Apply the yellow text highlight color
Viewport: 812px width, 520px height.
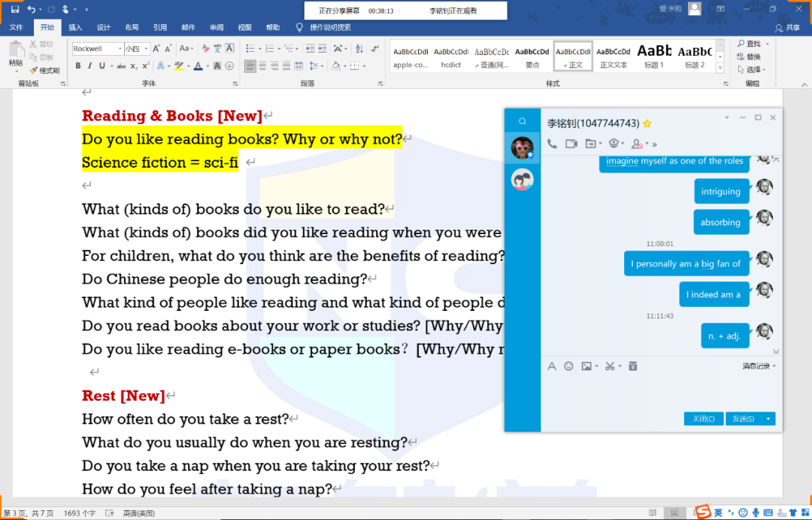[x=178, y=66]
